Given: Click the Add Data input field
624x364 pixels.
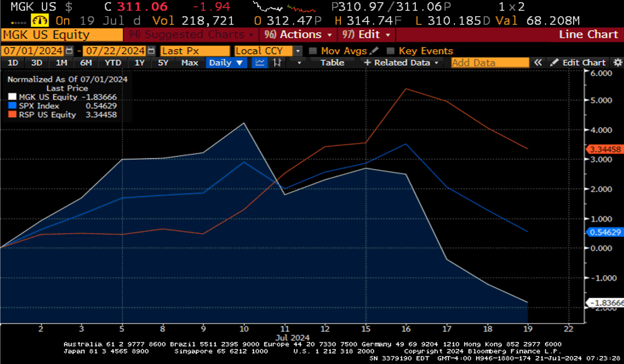Looking at the screenshot, I should click(490, 63).
